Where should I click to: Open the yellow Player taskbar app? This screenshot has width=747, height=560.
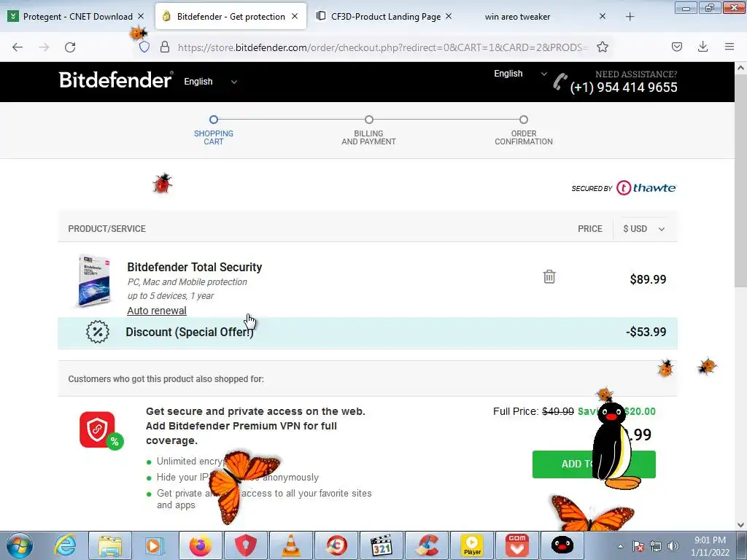pyautogui.click(x=472, y=545)
